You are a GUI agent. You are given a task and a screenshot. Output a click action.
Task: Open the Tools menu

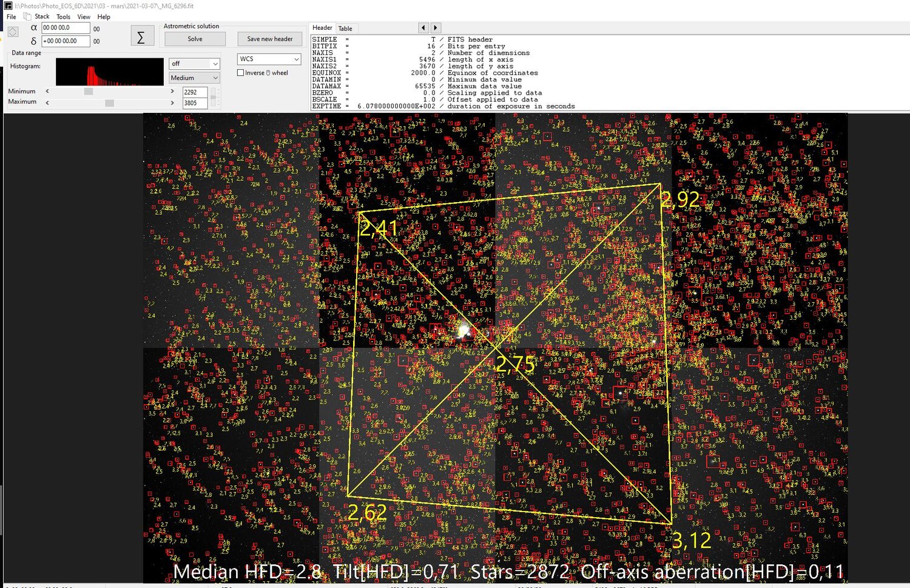tap(64, 17)
